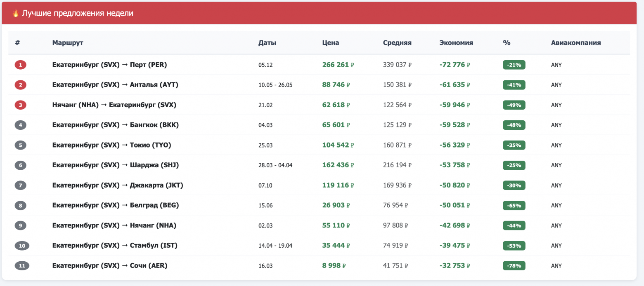Click the red rank badge number 1
Viewport: 644px width, 286px height.
coord(21,65)
